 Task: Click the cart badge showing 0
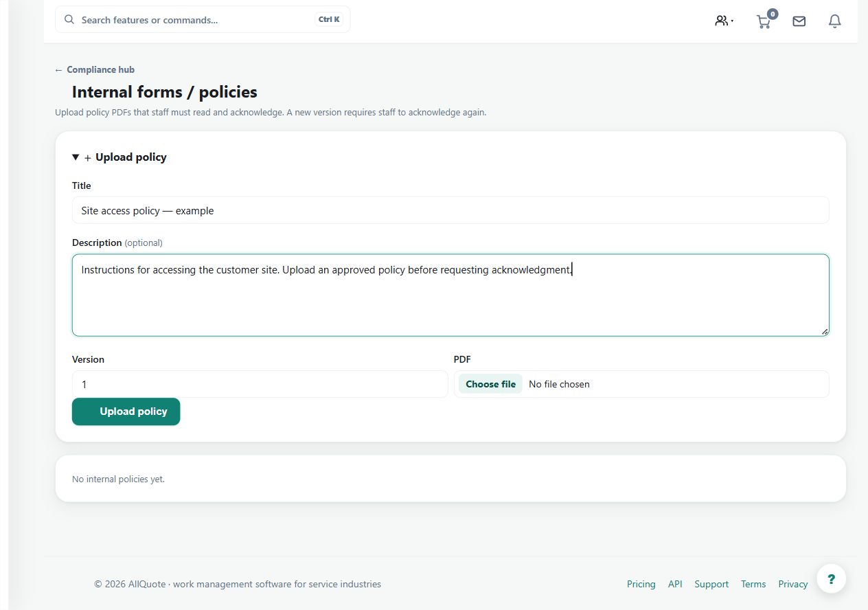point(773,14)
